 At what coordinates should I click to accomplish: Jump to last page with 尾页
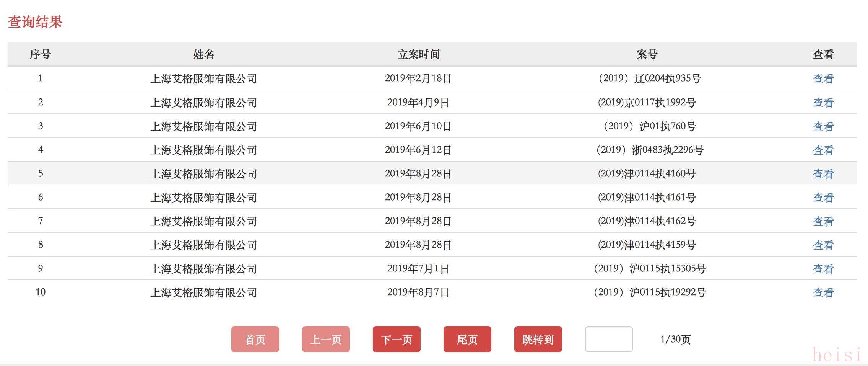point(467,339)
